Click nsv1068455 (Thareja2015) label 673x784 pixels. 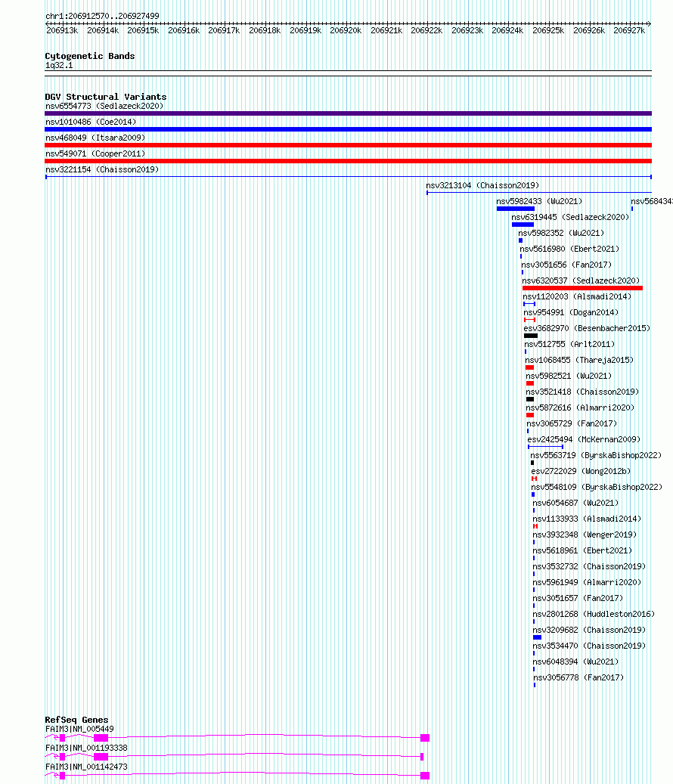[579, 360]
